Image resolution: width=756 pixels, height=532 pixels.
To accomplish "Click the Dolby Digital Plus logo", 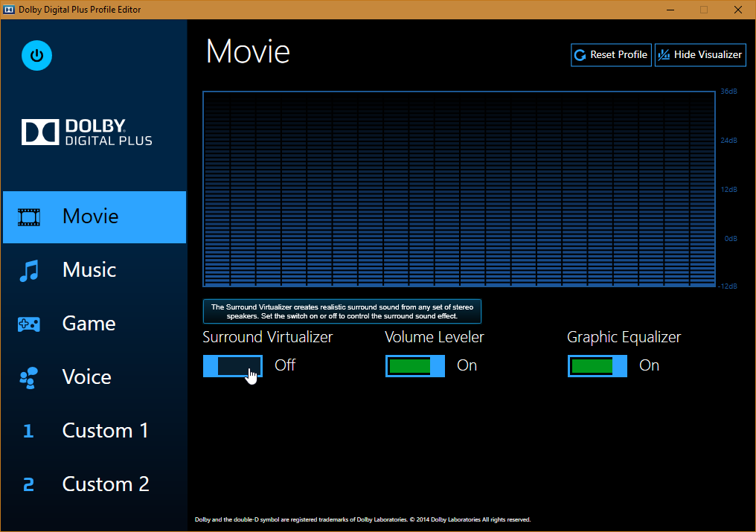I will [87, 132].
